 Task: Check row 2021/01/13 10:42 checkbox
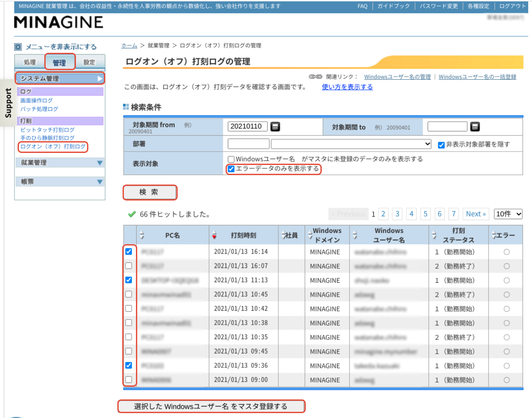point(129,308)
